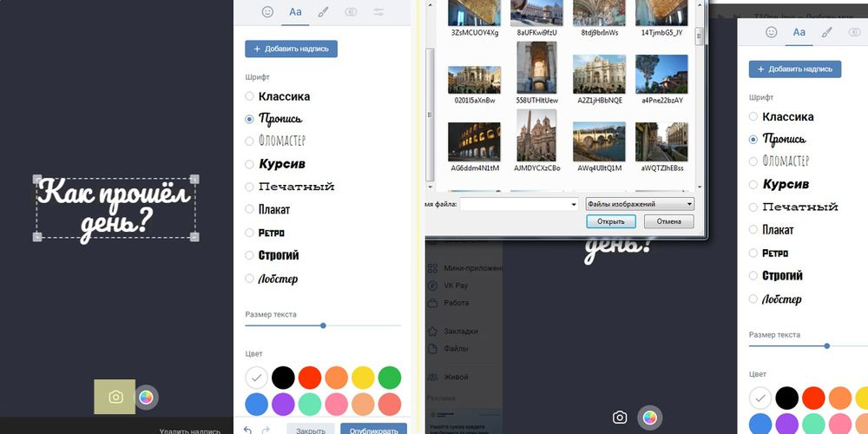This screenshot has width=868, height=434.
Task: Click the Закрыть button
Action: coord(311,430)
